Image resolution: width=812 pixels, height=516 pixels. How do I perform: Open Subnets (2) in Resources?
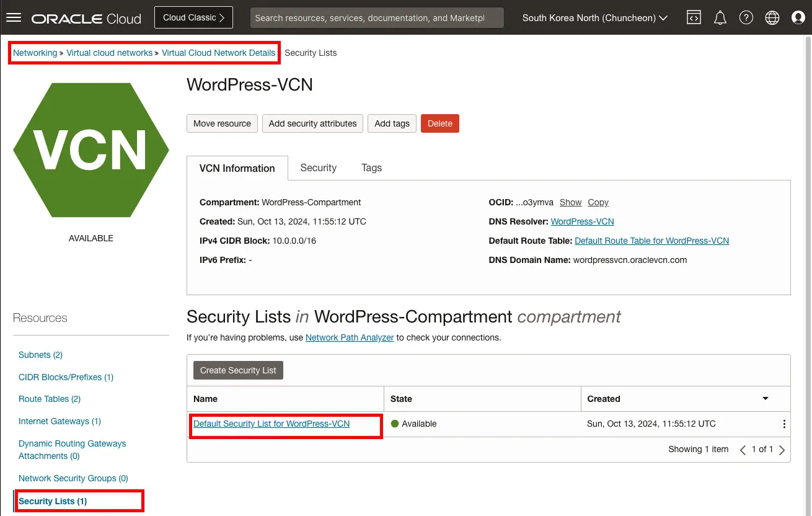coord(40,355)
